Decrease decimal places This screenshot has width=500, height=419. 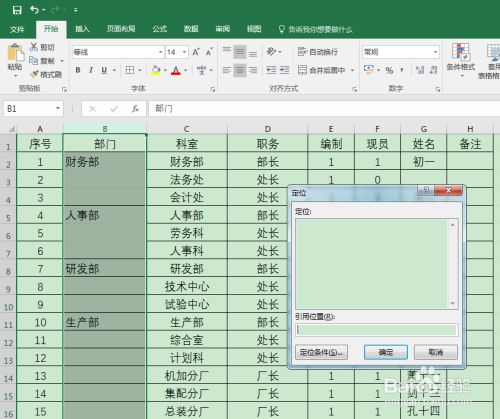pyautogui.click(x=433, y=70)
